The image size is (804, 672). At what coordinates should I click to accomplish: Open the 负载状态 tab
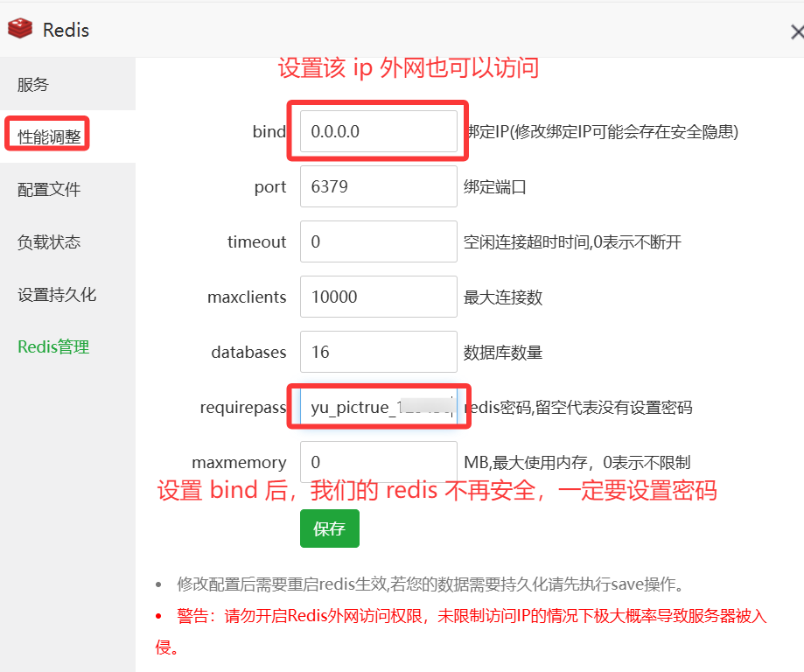[67, 241]
